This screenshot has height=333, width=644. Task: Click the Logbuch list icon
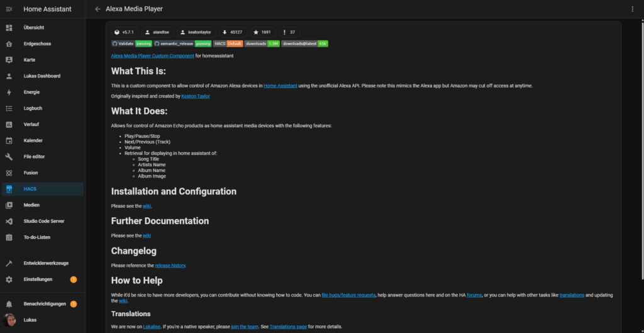(x=9, y=108)
